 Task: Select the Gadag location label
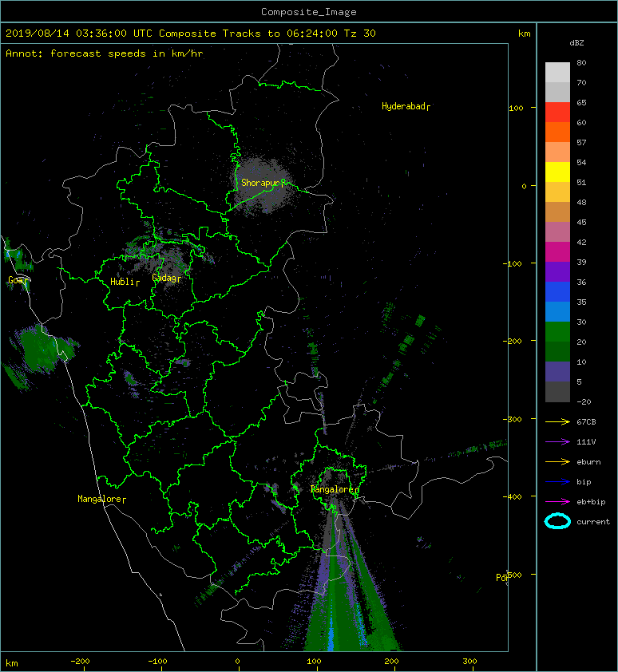(164, 279)
